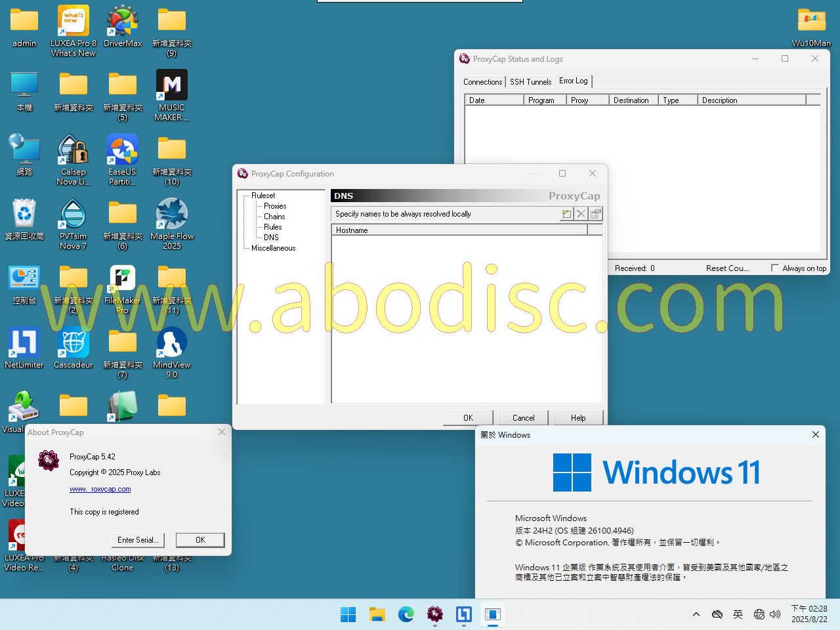The image size is (840, 630).
Task: Click the Hostname column header
Action: click(x=459, y=230)
